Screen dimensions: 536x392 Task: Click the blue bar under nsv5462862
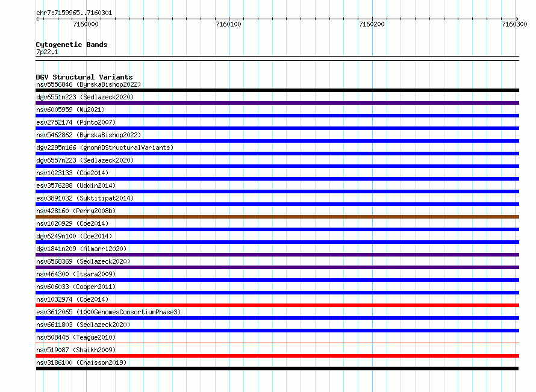(277, 141)
